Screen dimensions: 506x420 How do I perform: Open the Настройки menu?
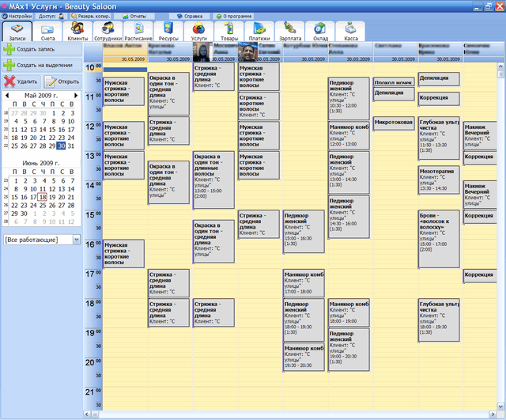pyautogui.click(x=17, y=16)
